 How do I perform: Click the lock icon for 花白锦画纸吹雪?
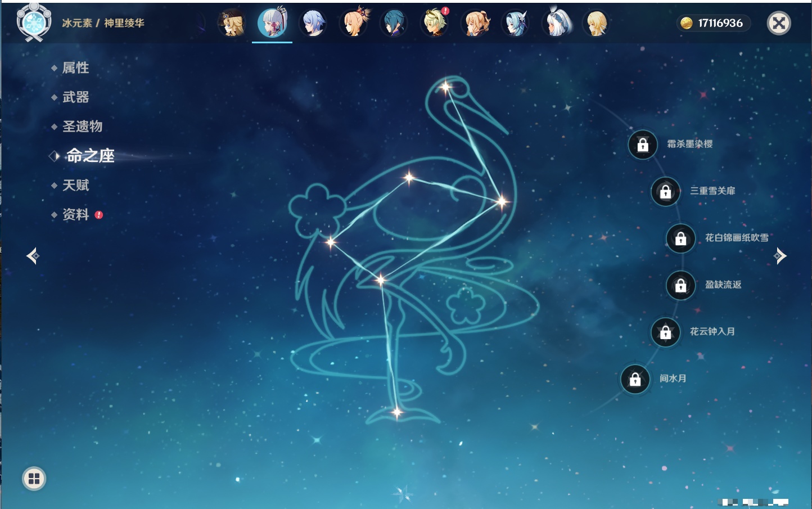tap(681, 238)
